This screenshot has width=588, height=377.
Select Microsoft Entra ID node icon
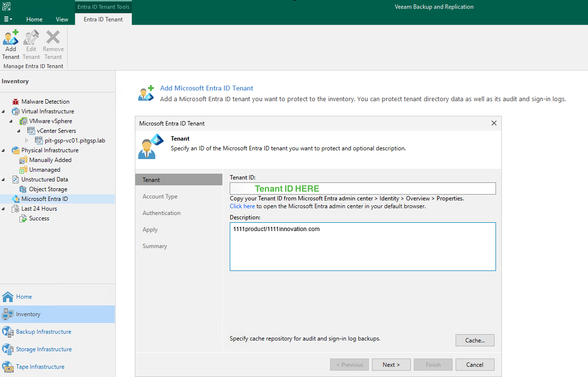coord(16,199)
